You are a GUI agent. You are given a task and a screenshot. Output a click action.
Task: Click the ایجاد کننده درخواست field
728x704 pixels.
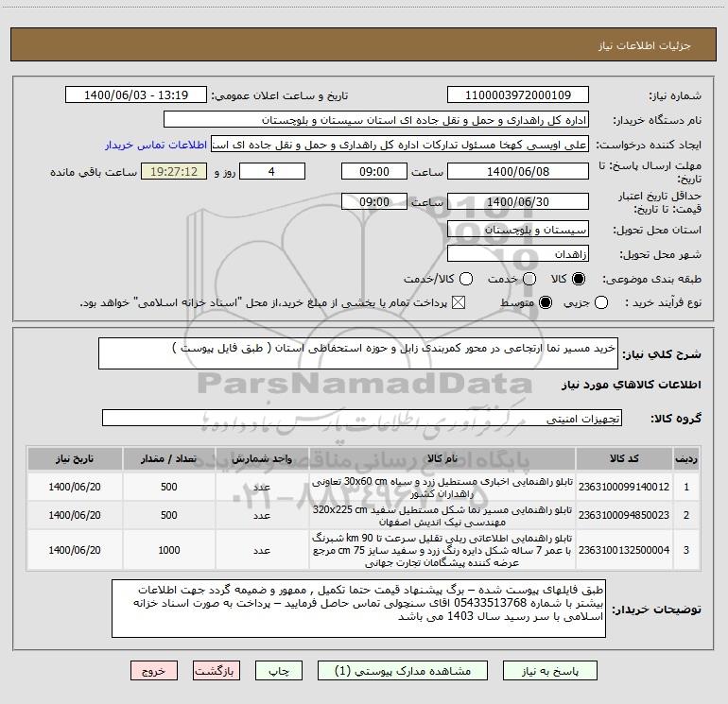(400, 144)
